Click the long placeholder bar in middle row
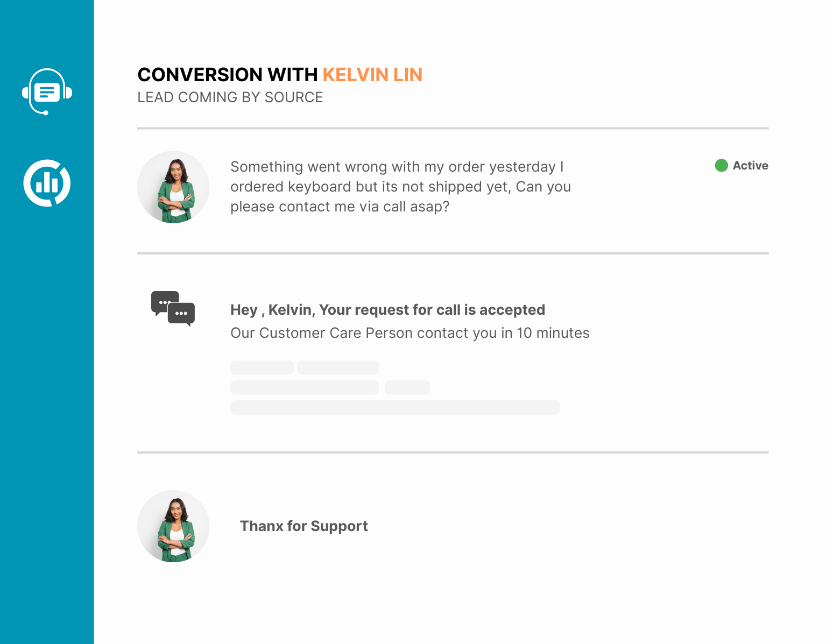This screenshot has height=644, width=833. point(305,387)
